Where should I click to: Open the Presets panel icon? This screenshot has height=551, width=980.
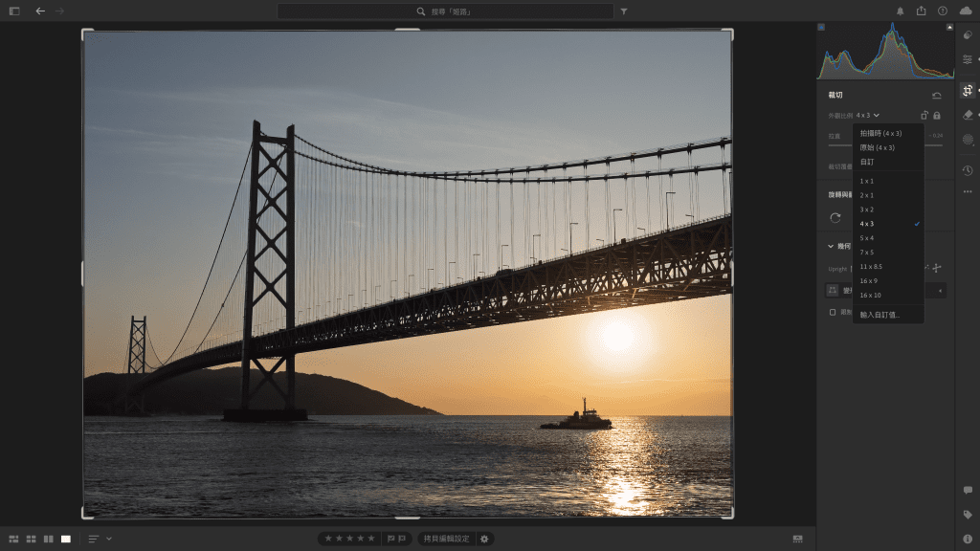(x=968, y=35)
